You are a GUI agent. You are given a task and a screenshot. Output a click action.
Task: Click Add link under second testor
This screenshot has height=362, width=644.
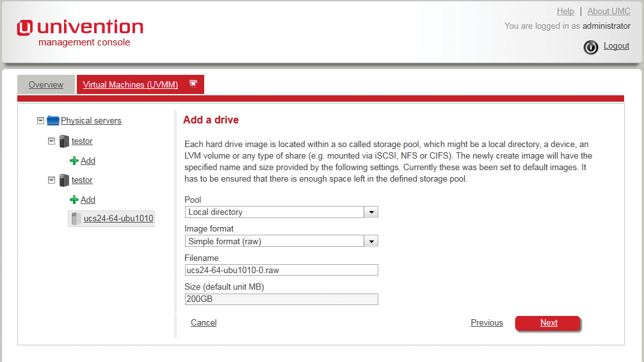pos(88,200)
